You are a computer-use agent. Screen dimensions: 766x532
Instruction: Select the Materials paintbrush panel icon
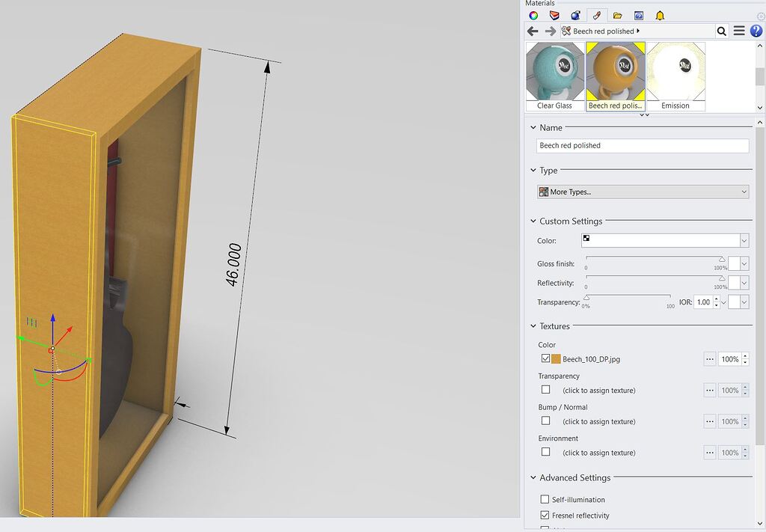coord(596,15)
